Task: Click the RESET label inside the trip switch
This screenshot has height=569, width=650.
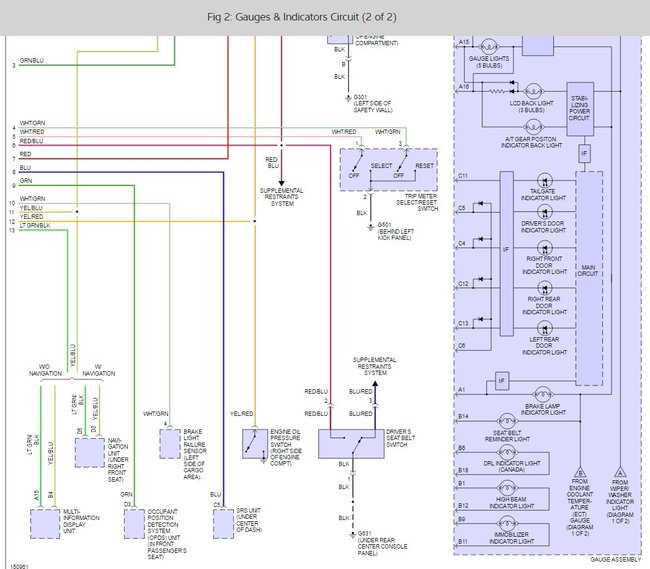Action: tap(424, 166)
